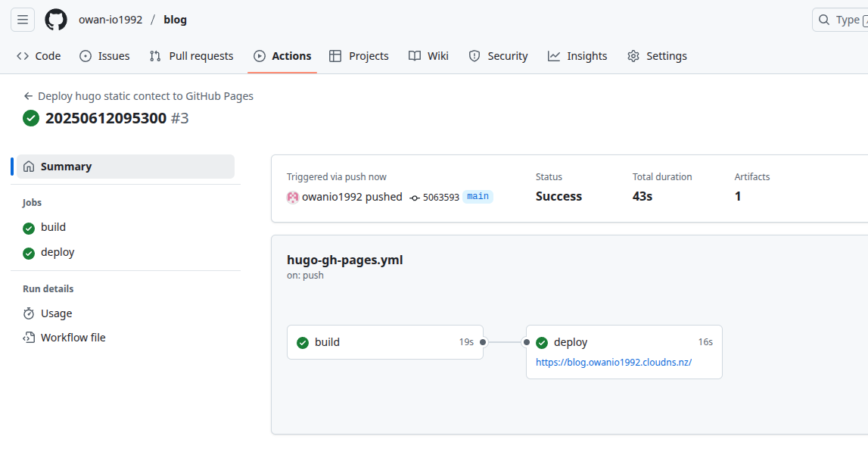Click the commit hash 5063593
This screenshot has height=458, width=868.
440,197
